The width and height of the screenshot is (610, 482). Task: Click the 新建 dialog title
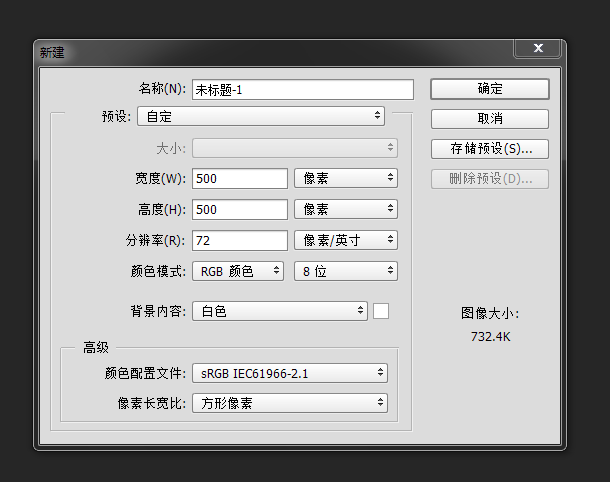[52, 53]
